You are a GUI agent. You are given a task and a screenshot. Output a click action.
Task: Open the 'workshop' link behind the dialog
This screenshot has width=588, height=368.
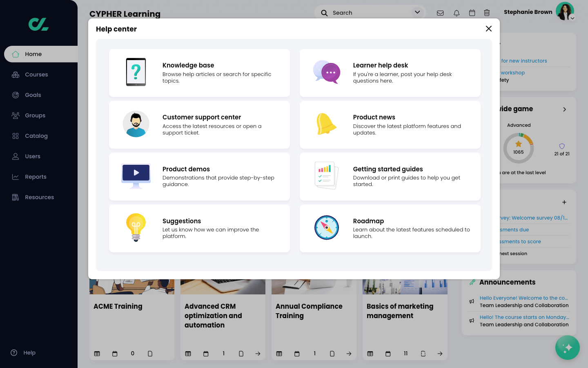point(512,73)
